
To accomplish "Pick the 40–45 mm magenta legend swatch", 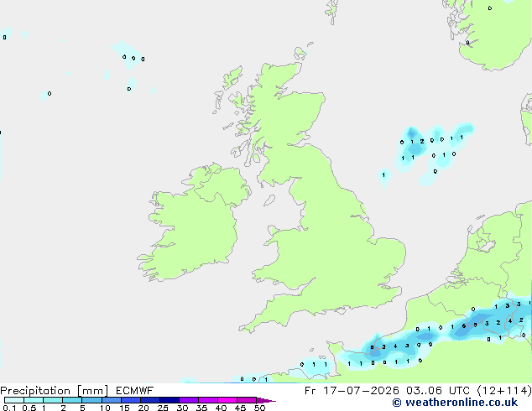I will click(227, 400).
